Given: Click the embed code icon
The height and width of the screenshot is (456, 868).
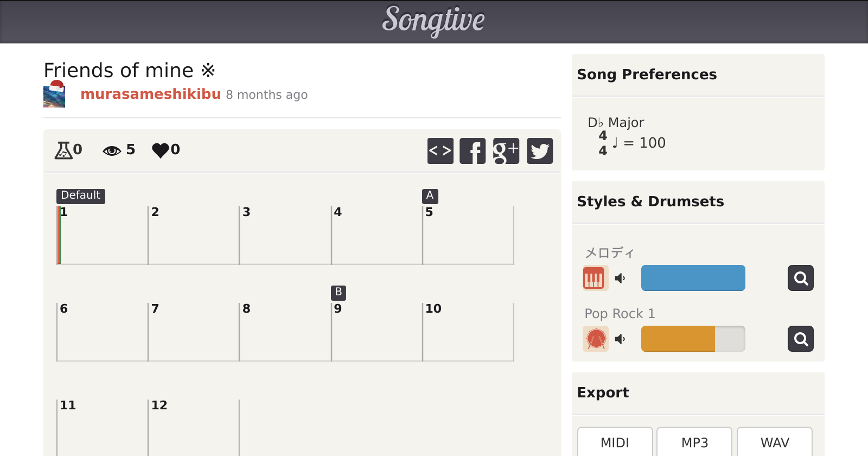Looking at the screenshot, I should pyautogui.click(x=440, y=151).
